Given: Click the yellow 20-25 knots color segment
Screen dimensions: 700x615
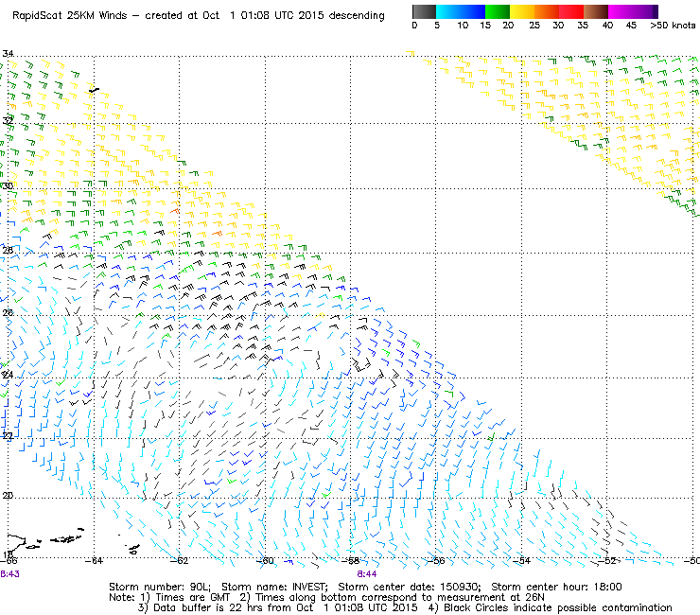Looking at the screenshot, I should point(522,11).
